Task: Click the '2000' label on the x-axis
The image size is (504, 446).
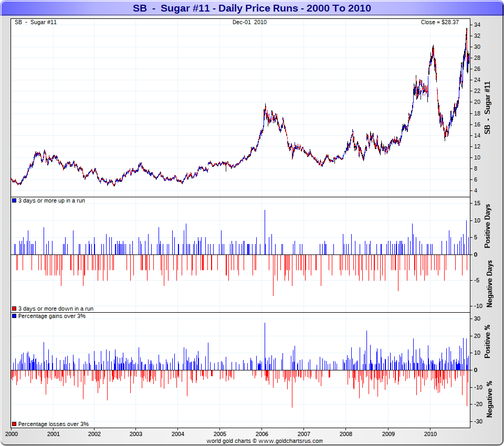Action: tap(12, 434)
